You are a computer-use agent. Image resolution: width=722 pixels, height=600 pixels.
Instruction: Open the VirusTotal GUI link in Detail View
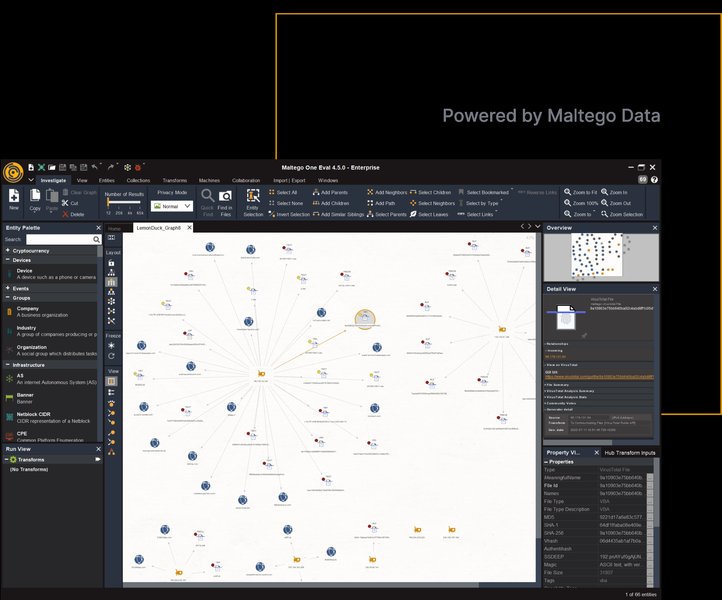click(599, 377)
